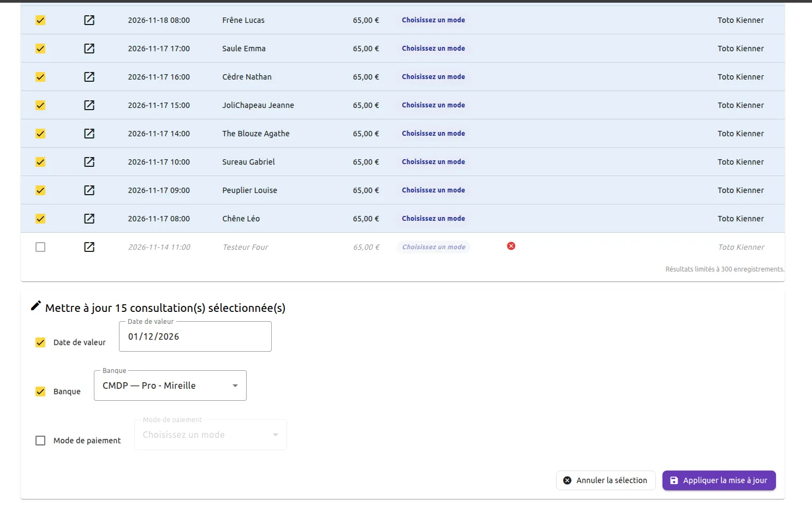The width and height of the screenshot is (812, 506).
Task: Choose payment mode for Frêne Lucas
Action: [x=434, y=20]
